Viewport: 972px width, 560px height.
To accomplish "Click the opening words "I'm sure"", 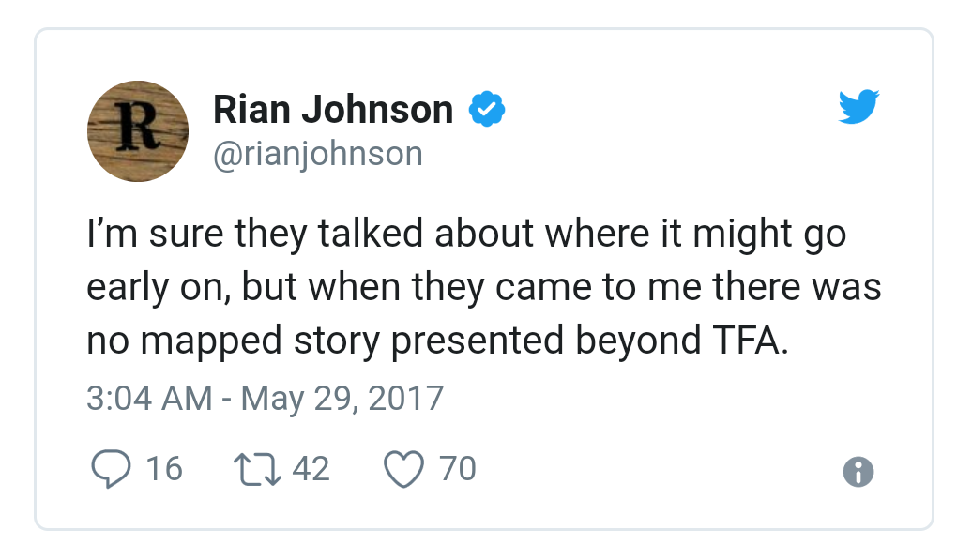I will tap(155, 234).
